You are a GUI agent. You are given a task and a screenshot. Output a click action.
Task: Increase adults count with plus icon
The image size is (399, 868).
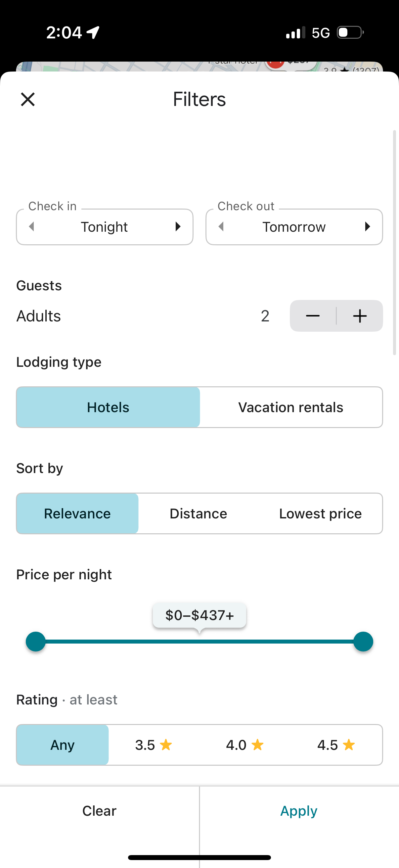pyautogui.click(x=360, y=316)
